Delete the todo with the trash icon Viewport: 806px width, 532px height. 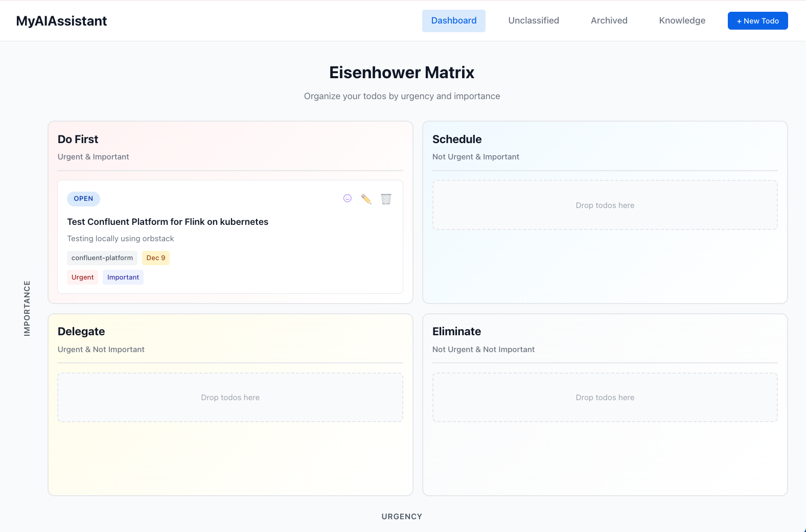point(386,199)
